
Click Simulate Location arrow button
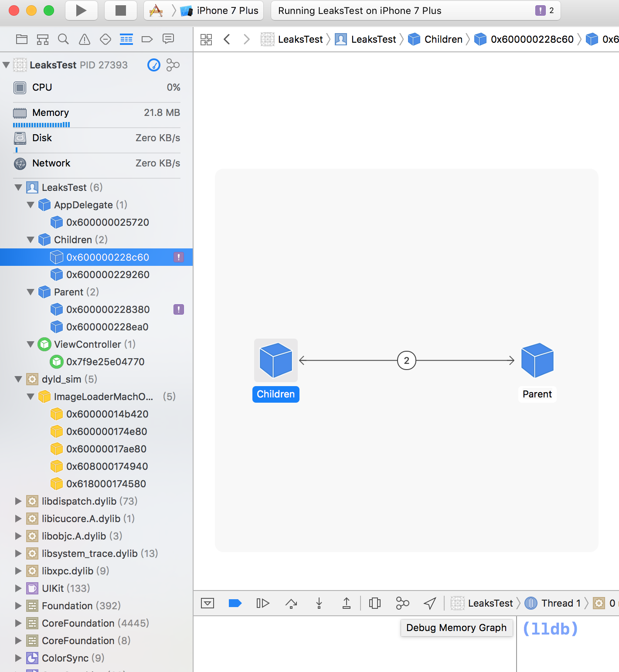430,603
